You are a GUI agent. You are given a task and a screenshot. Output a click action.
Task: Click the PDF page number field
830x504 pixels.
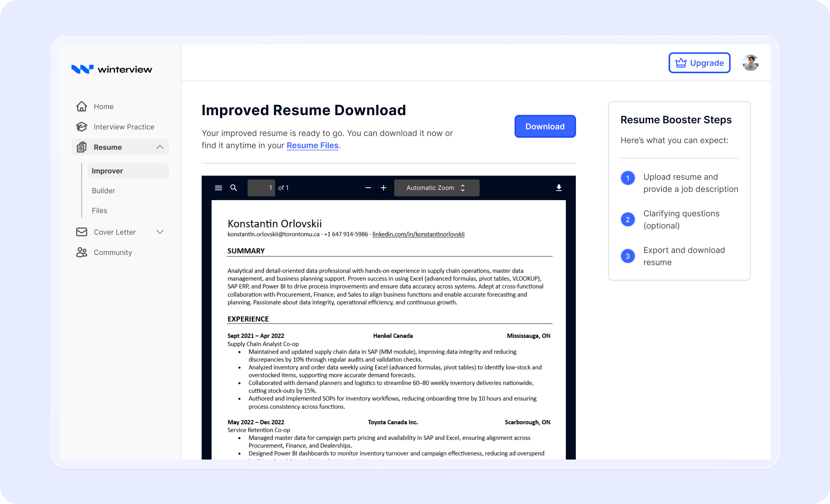pyautogui.click(x=261, y=188)
